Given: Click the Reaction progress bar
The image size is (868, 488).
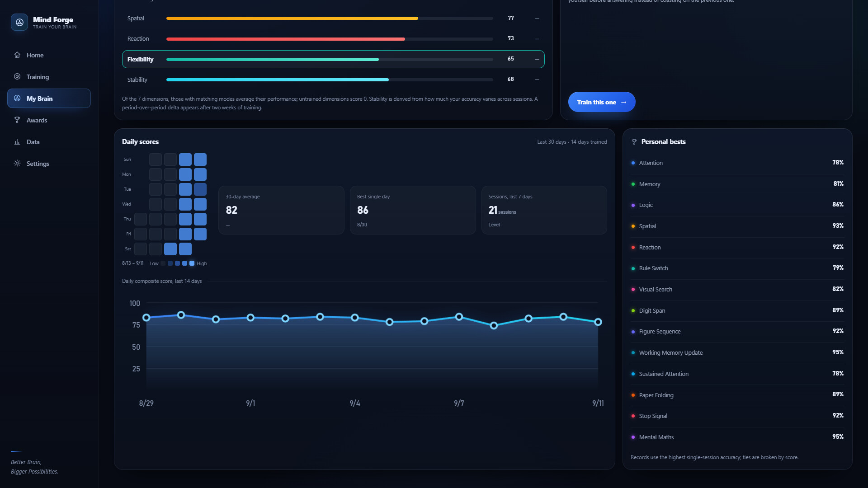Looking at the screenshot, I should tap(330, 39).
